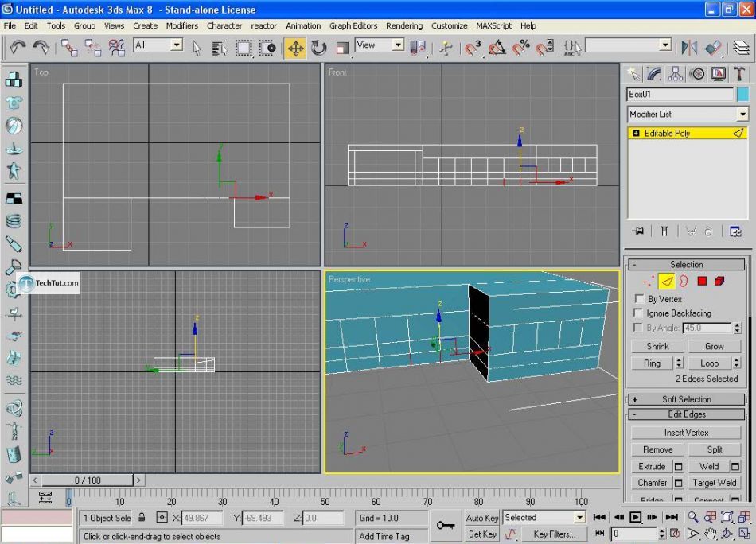Open the Animation menu

click(x=302, y=26)
